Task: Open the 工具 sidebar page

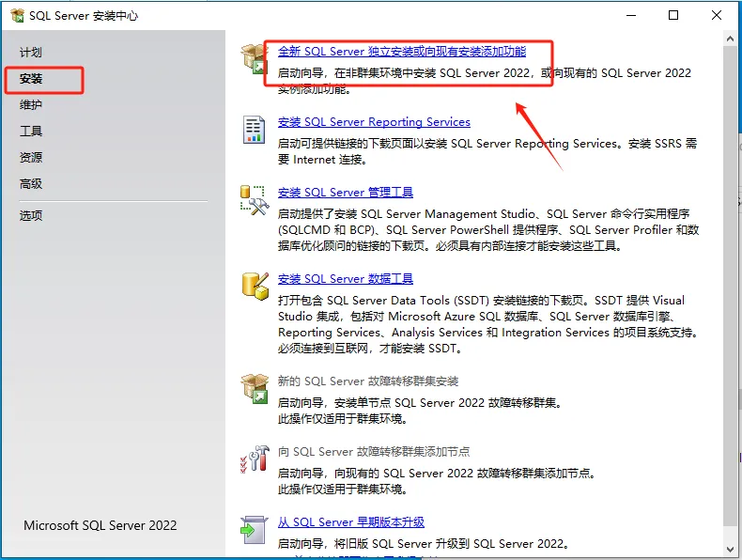Action: pyautogui.click(x=31, y=132)
